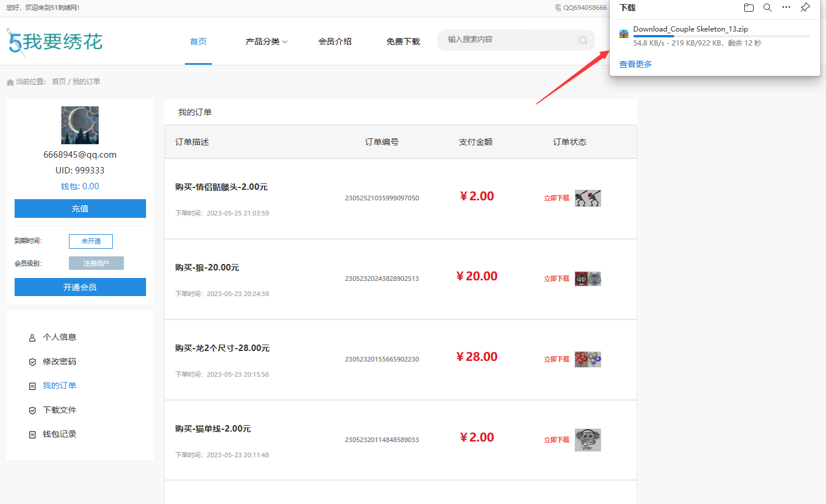Open skeleton couple order thumbnail
The height and width of the screenshot is (504, 826).
pos(588,198)
